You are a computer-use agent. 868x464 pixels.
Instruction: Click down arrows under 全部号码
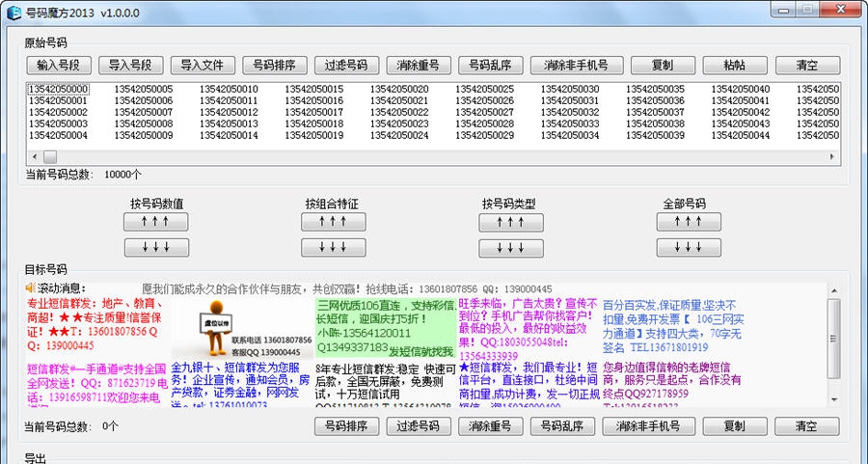(689, 248)
